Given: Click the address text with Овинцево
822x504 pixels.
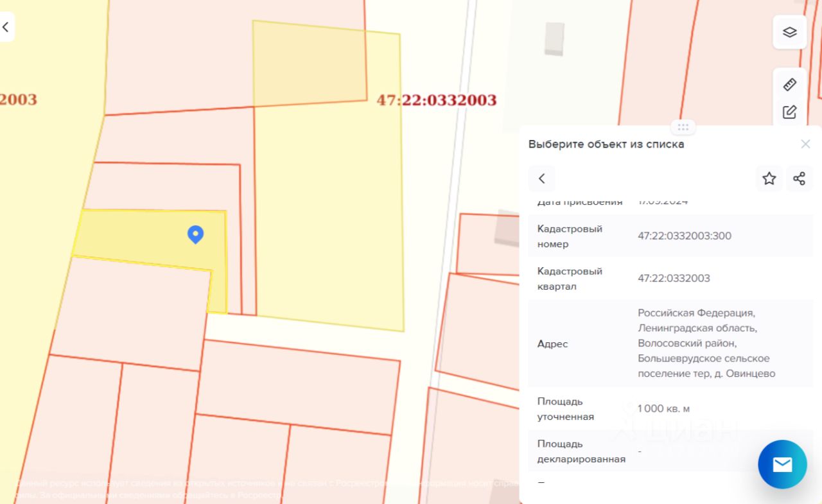Looking at the screenshot, I should click(x=706, y=343).
